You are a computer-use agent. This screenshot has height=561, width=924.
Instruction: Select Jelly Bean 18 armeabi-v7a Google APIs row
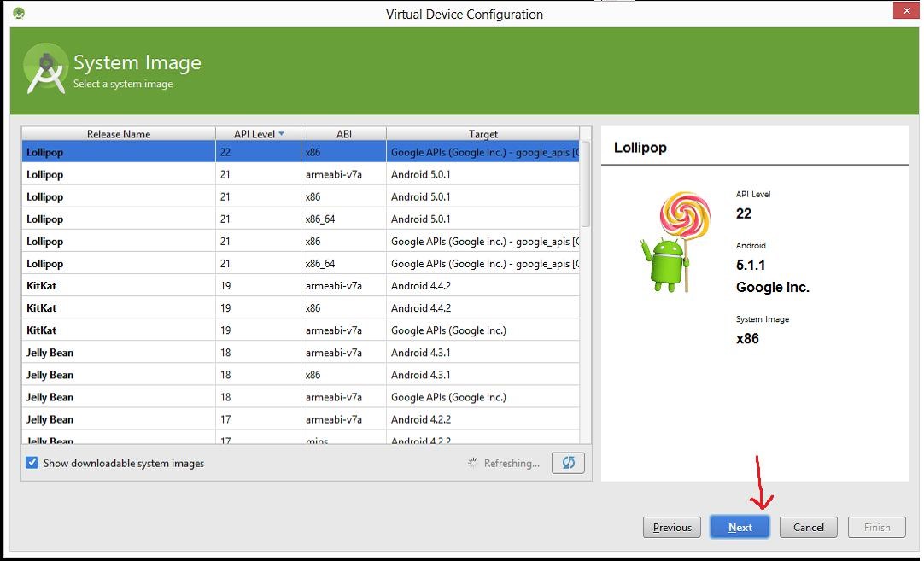301,397
